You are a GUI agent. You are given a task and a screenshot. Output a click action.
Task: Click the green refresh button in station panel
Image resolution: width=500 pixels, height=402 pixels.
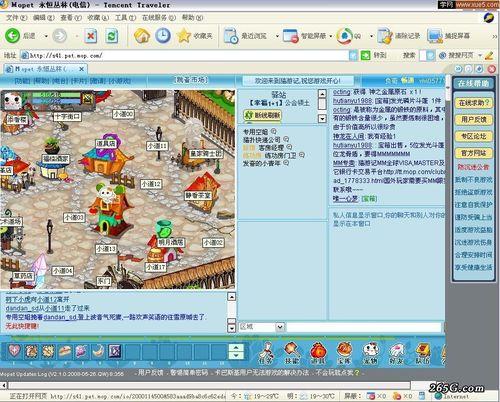pos(263,115)
